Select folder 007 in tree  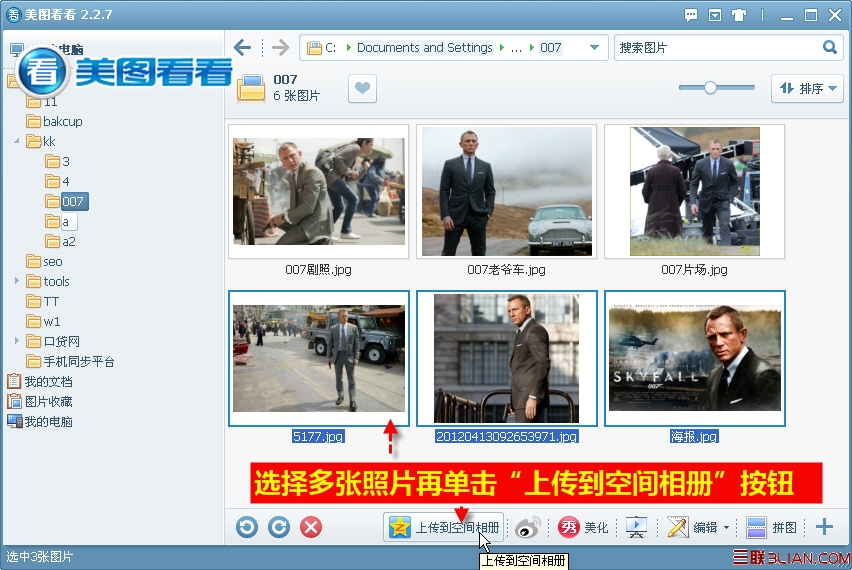pyautogui.click(x=66, y=202)
